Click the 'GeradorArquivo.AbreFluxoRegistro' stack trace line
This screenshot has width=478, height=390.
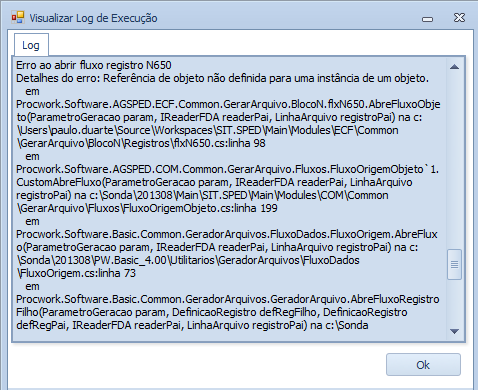pos(228,299)
